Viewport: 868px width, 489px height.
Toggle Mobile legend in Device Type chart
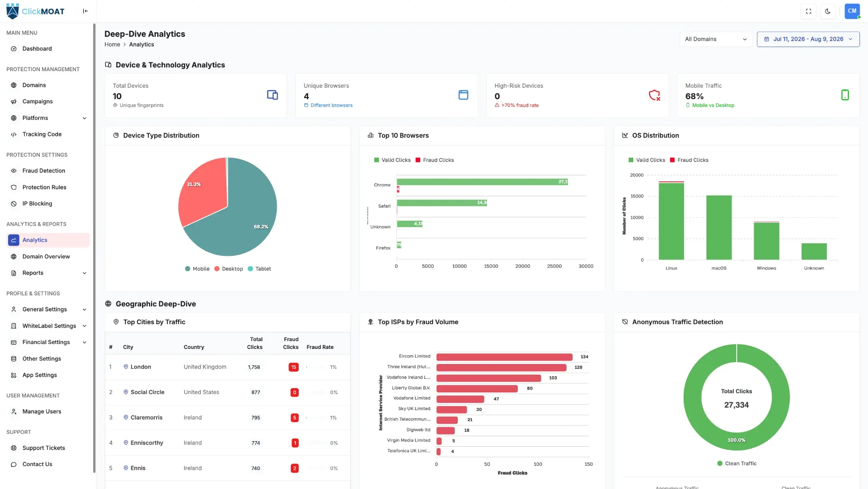(197, 269)
